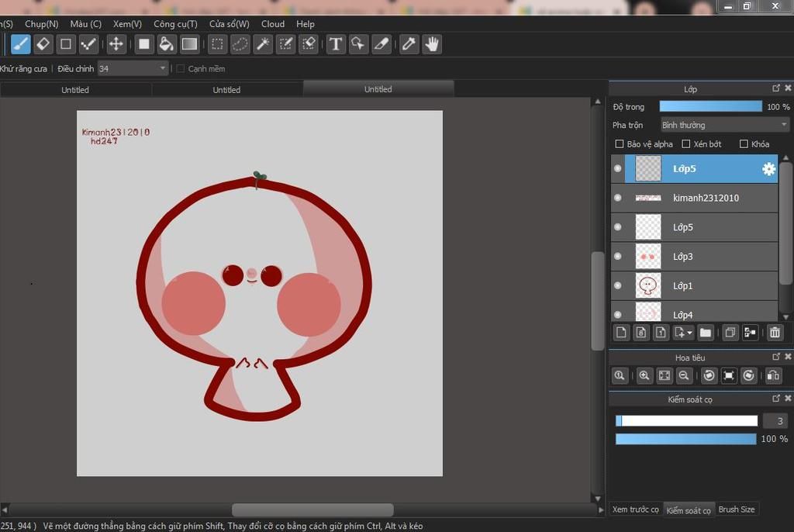794x532 pixels.
Task: Open the Help menu
Action: tap(306, 24)
